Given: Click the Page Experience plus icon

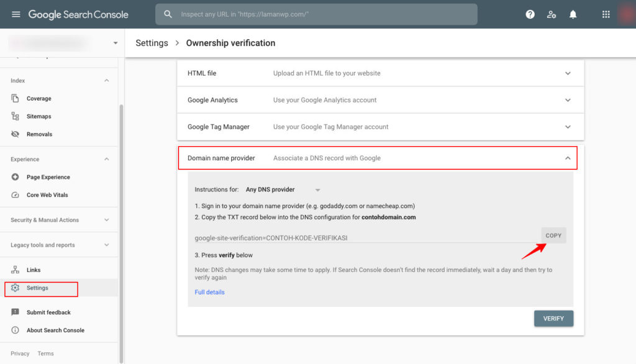Looking at the screenshot, I should [15, 177].
